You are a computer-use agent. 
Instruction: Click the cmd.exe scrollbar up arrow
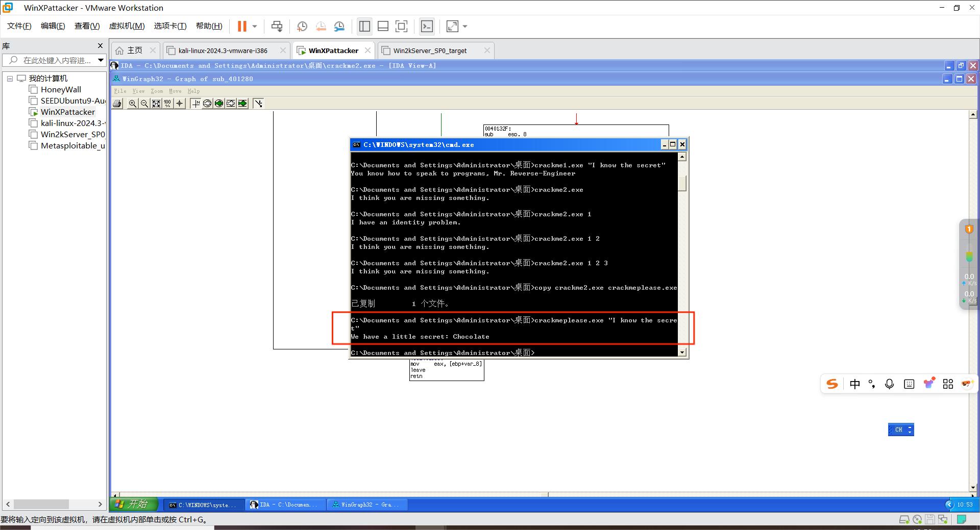pos(682,157)
